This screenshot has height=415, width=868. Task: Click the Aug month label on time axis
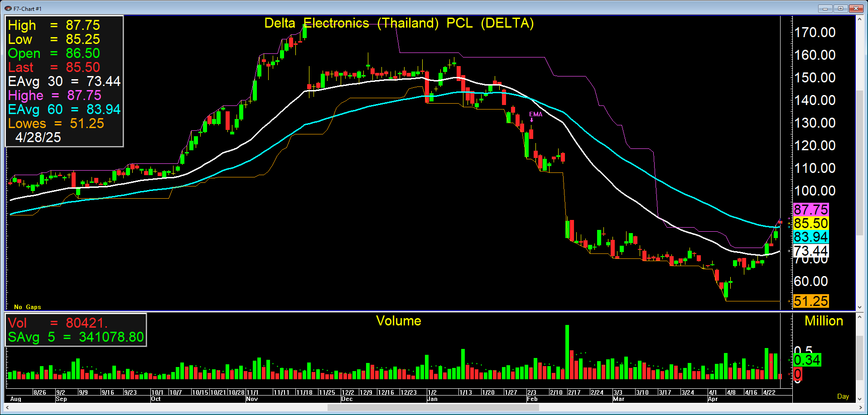15,399
